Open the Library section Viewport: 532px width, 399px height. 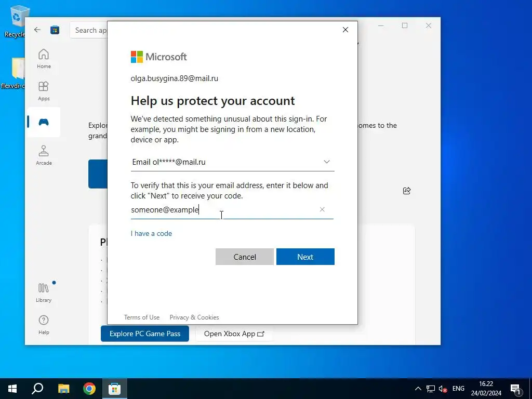click(44, 292)
